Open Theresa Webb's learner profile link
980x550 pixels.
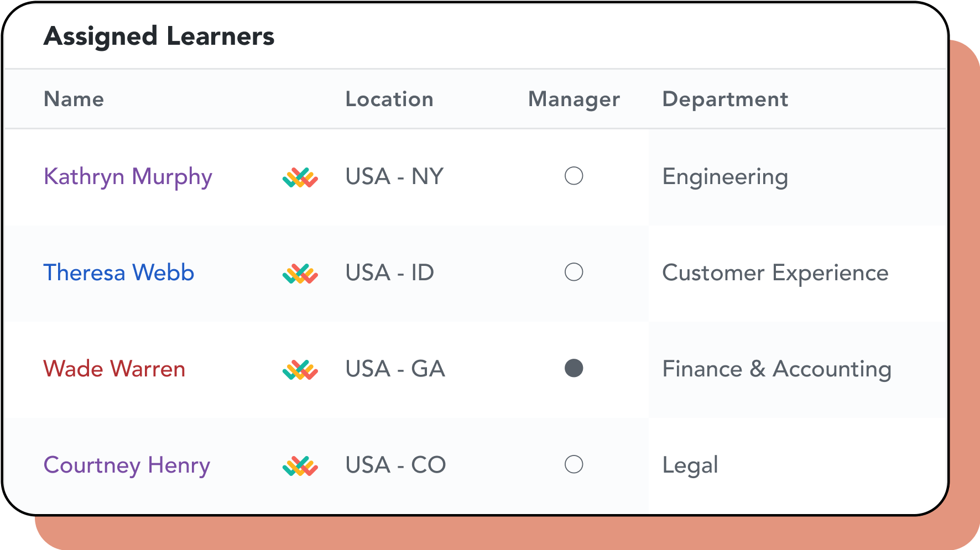[119, 273]
